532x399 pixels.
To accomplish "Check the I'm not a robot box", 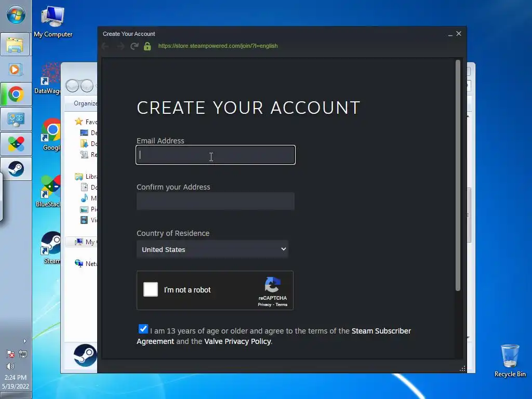I will tap(151, 289).
